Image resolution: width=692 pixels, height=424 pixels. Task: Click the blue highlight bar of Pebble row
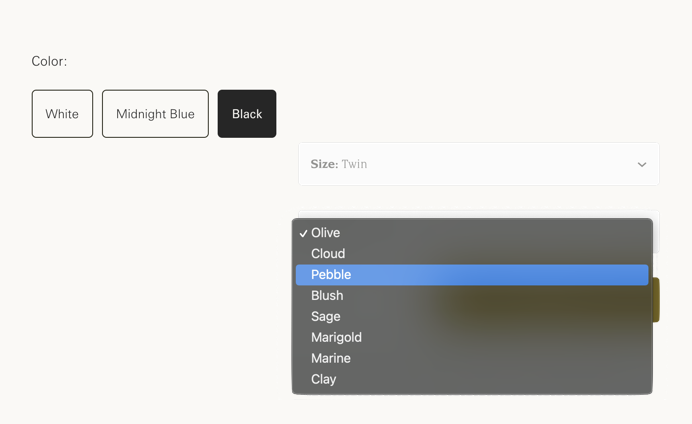[x=472, y=274]
